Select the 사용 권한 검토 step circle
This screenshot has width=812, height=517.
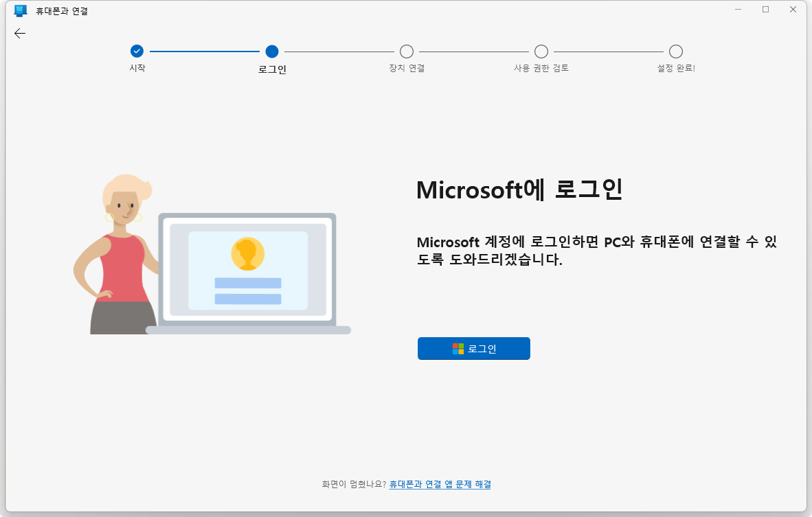click(541, 51)
